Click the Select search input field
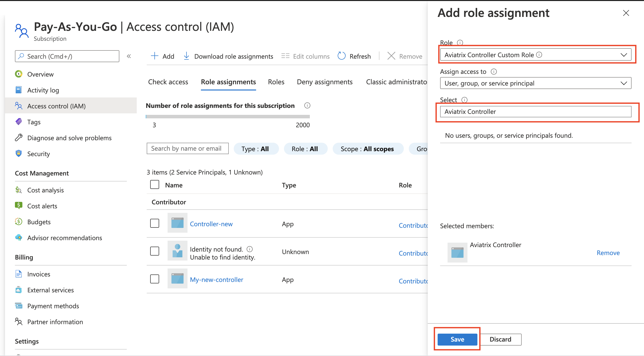 pos(535,111)
